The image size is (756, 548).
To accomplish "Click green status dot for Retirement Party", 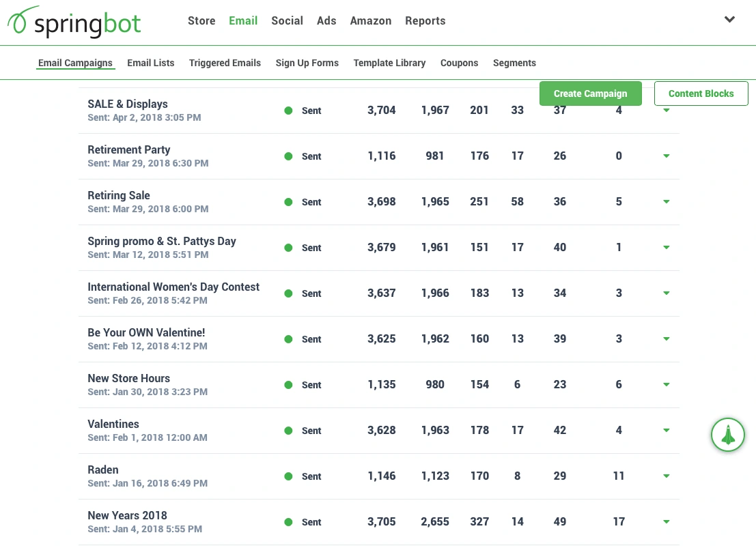I will coord(288,156).
